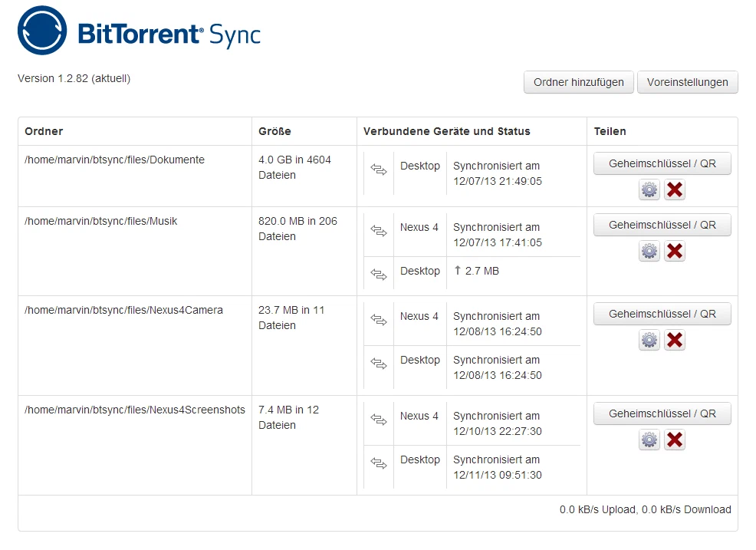Open settings gear for Dokumente folder
This screenshot has height=550, width=756.
click(x=649, y=189)
